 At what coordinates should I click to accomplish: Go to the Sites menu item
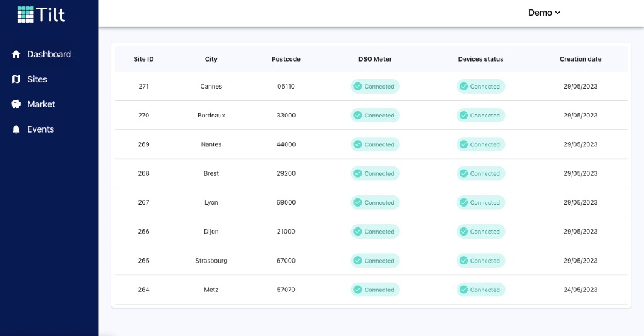[x=37, y=79]
